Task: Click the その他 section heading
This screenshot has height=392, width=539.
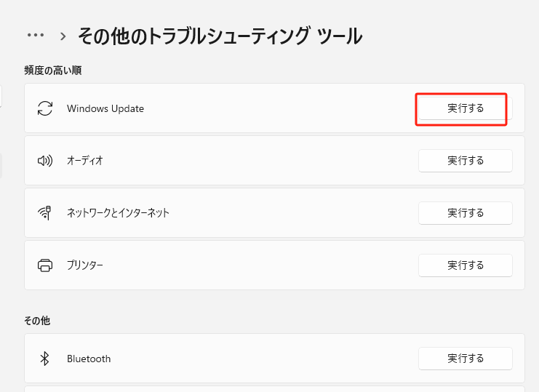Action: pos(37,321)
